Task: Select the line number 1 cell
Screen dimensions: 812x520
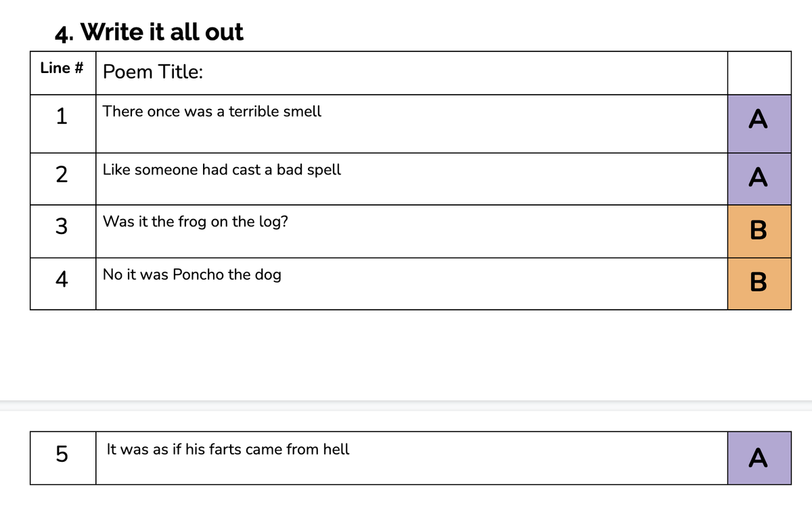Action: (63, 124)
